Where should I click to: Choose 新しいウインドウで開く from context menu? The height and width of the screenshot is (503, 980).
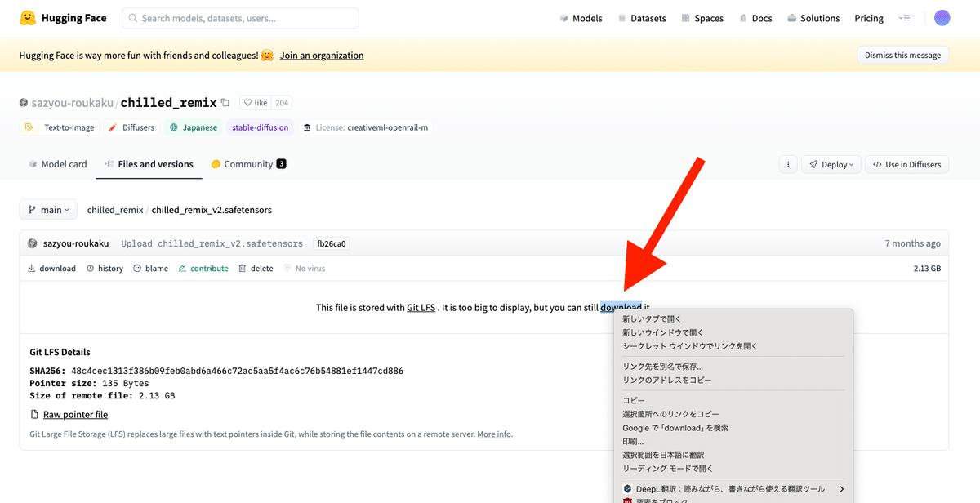(732, 332)
